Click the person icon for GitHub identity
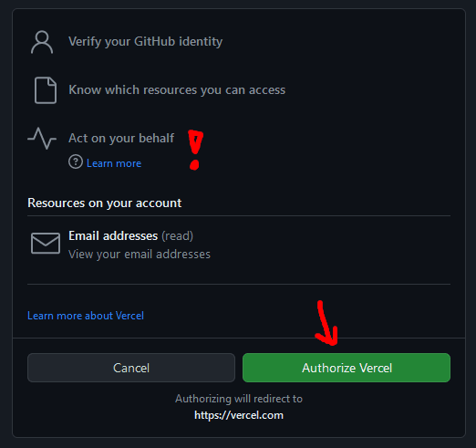The image size is (476, 448). point(42,42)
